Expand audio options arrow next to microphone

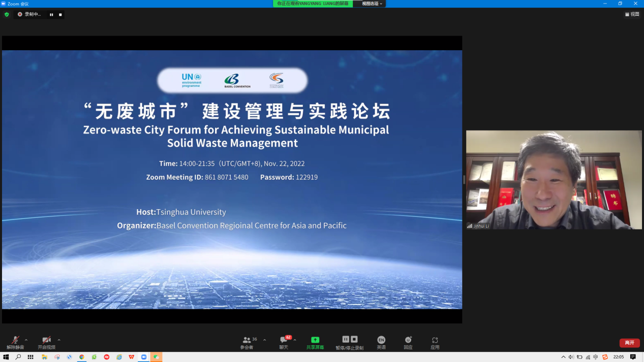(x=26, y=340)
